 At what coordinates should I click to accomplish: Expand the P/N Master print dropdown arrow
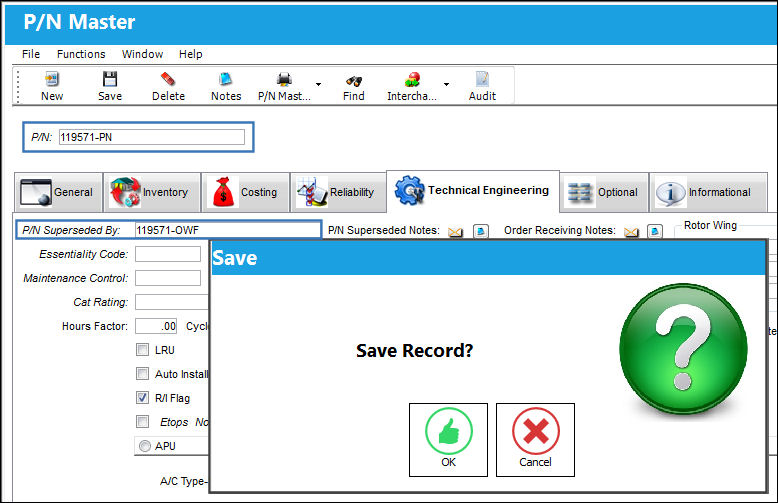[319, 84]
